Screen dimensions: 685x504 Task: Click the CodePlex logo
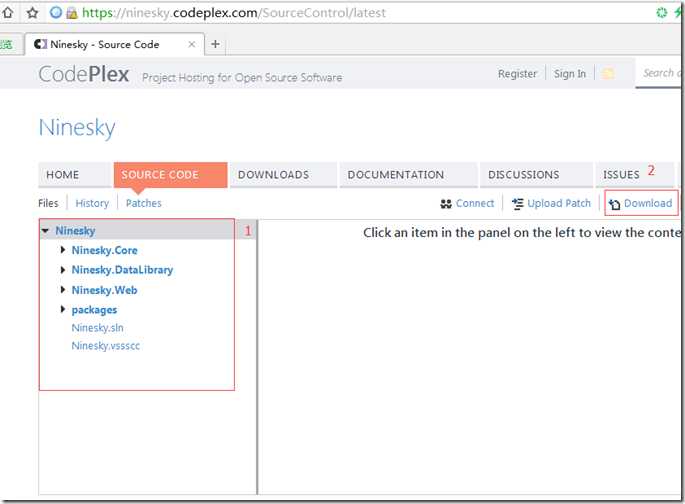[83, 74]
